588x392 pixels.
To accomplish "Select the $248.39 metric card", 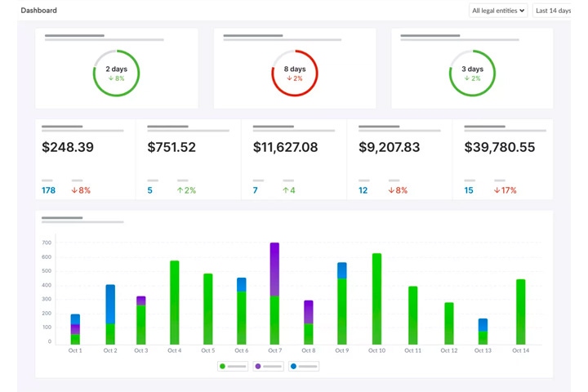I will coord(85,159).
